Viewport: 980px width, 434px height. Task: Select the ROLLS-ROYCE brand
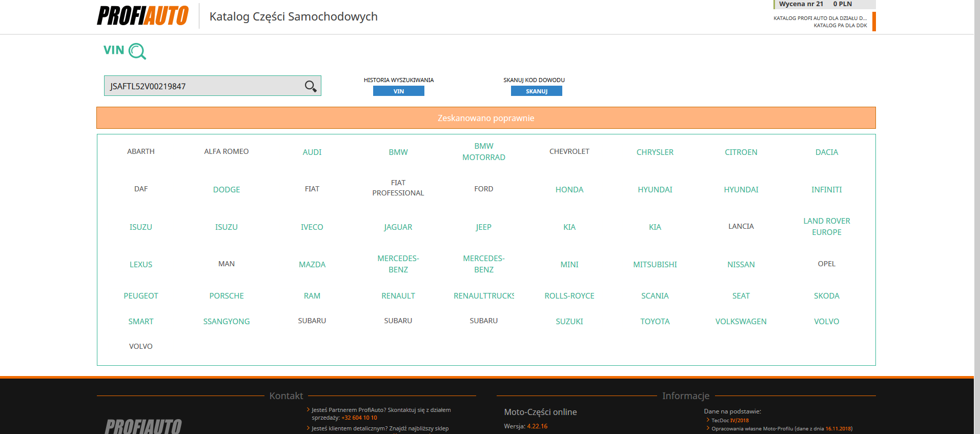[569, 295]
